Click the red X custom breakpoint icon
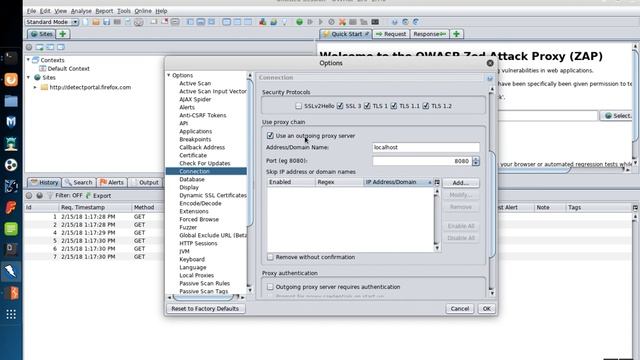Screen dimensions: 640x360 (x=342, y=22)
